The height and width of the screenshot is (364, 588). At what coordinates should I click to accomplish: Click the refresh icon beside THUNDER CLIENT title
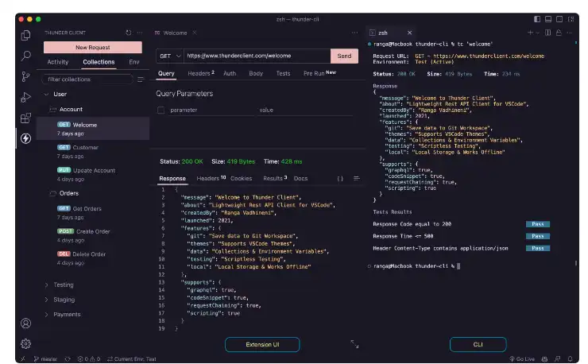click(129, 33)
